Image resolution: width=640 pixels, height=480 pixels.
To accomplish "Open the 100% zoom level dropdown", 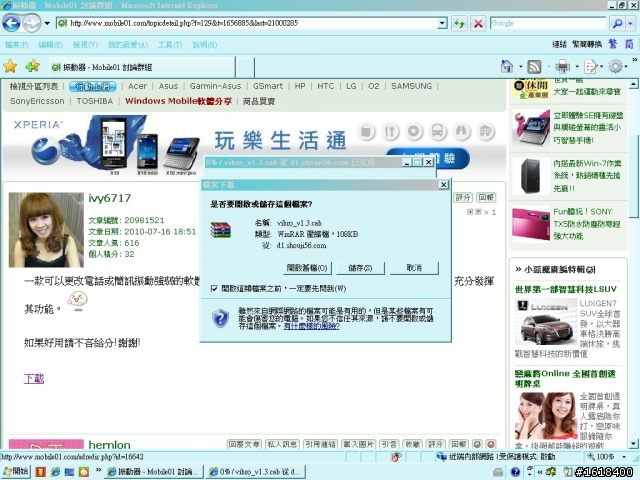I will (624, 456).
